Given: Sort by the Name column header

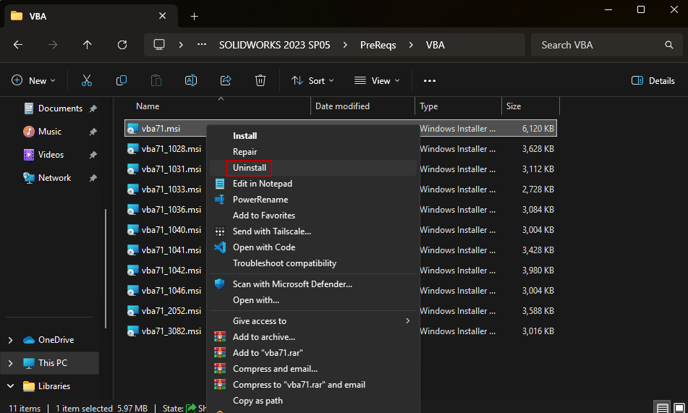Looking at the screenshot, I should tap(147, 106).
